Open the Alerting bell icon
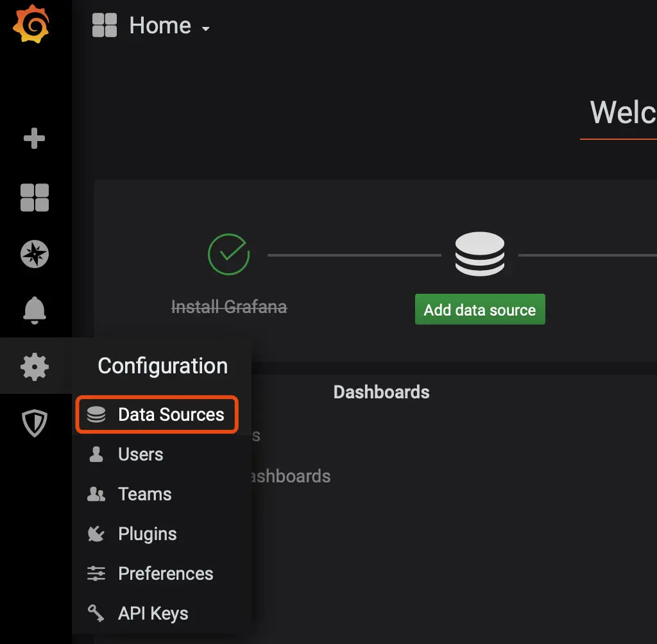Screen dimensions: 657x644 coord(35,310)
